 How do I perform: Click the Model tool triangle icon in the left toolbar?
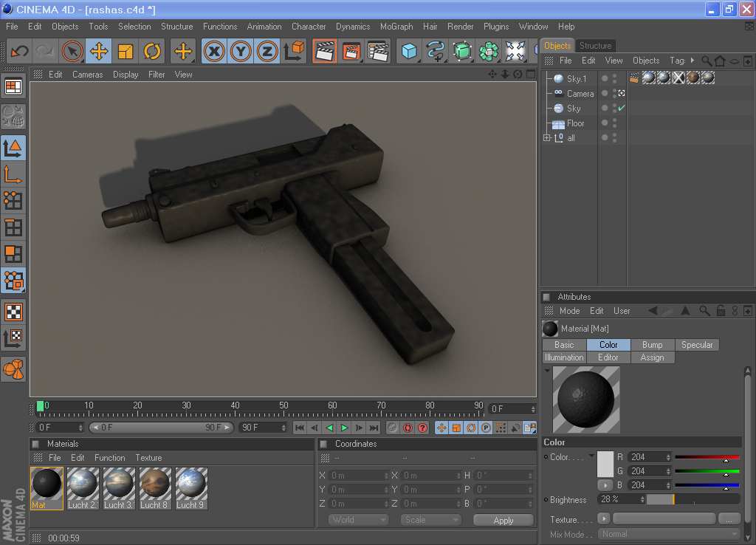tap(13, 148)
